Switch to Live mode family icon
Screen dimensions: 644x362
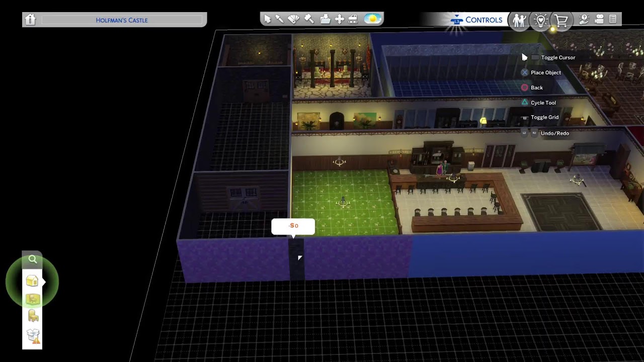[519, 20]
